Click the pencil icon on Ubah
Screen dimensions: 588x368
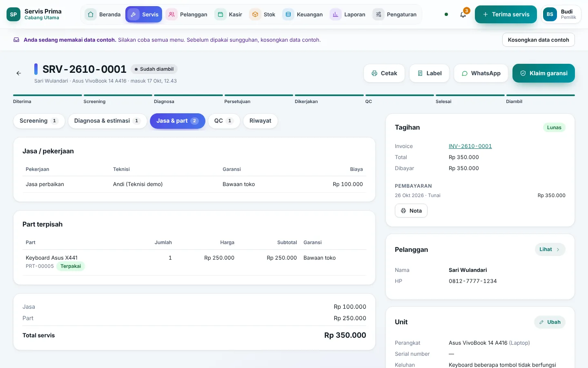tap(541, 322)
